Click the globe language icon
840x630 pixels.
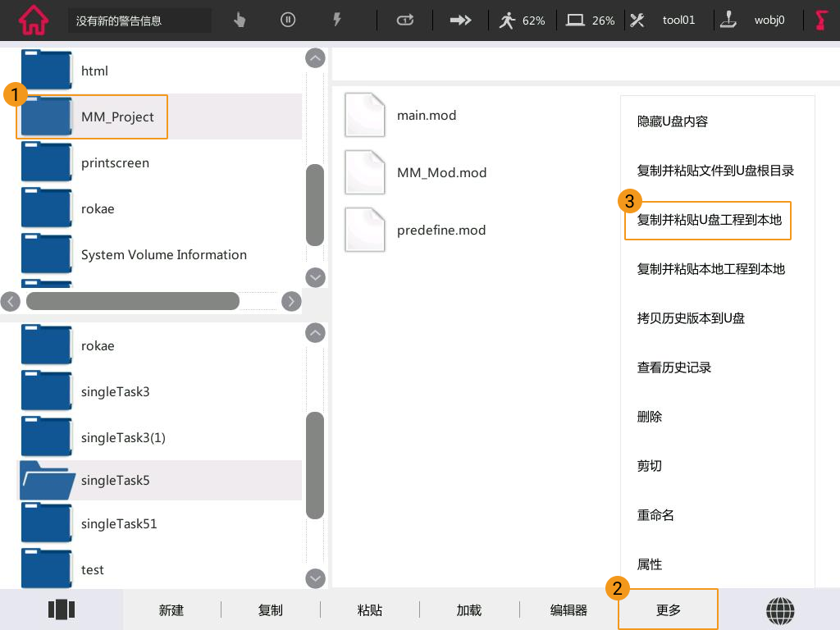tap(780, 610)
